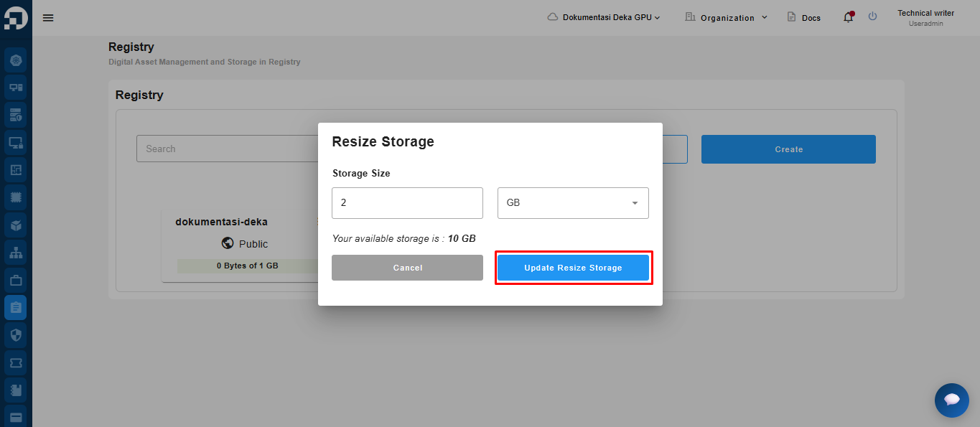Cancel the Resize Storage dialog
Image resolution: width=980 pixels, height=427 pixels.
(x=407, y=268)
